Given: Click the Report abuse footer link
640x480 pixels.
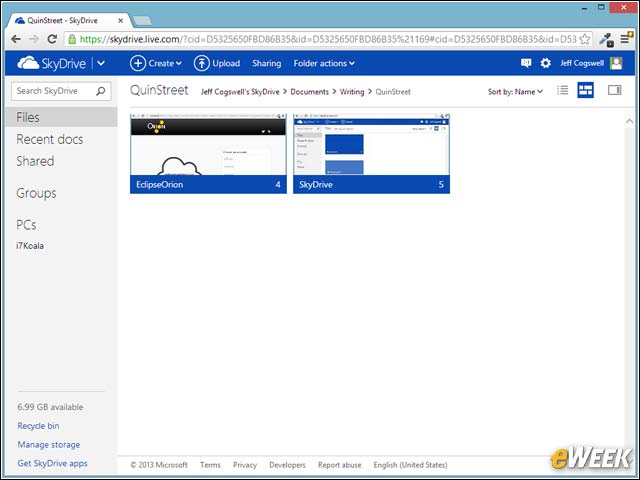Looking at the screenshot, I should (x=340, y=465).
